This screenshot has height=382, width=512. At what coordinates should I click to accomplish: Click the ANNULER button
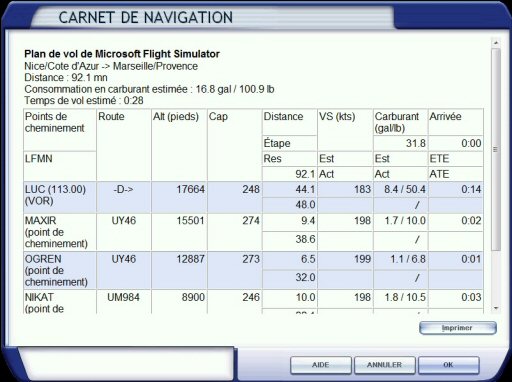(x=385, y=365)
